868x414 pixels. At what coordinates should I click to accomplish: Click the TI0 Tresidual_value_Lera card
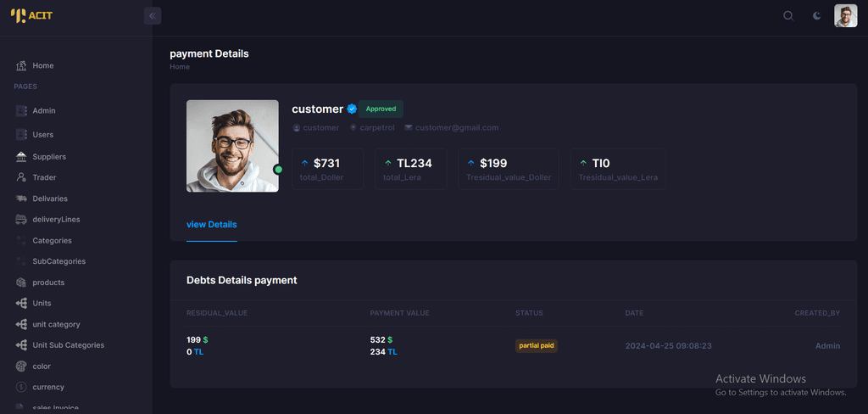tap(618, 169)
